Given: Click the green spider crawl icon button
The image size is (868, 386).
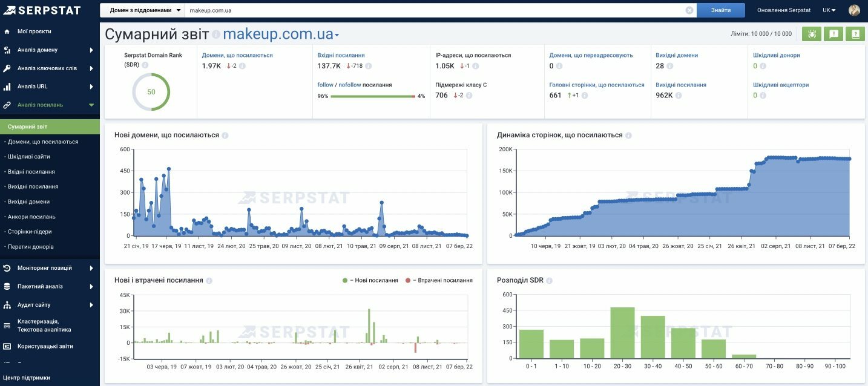Looking at the screenshot, I should click(812, 34).
